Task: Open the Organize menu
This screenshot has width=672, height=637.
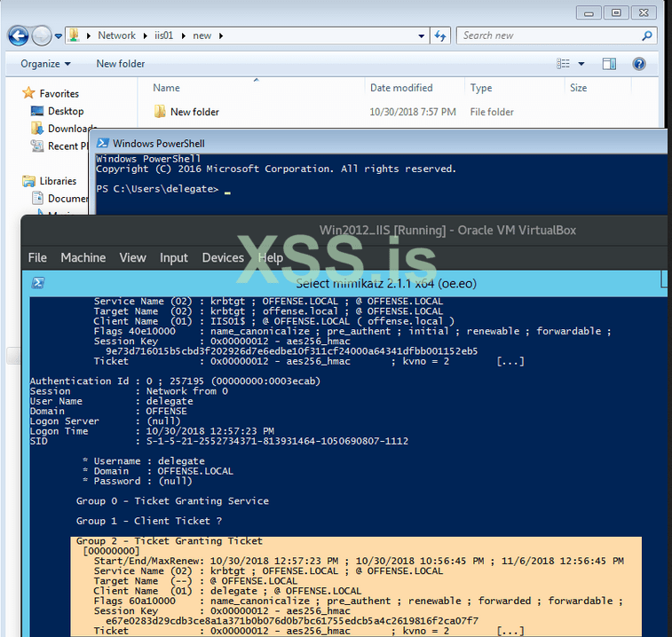Action: 45,64
